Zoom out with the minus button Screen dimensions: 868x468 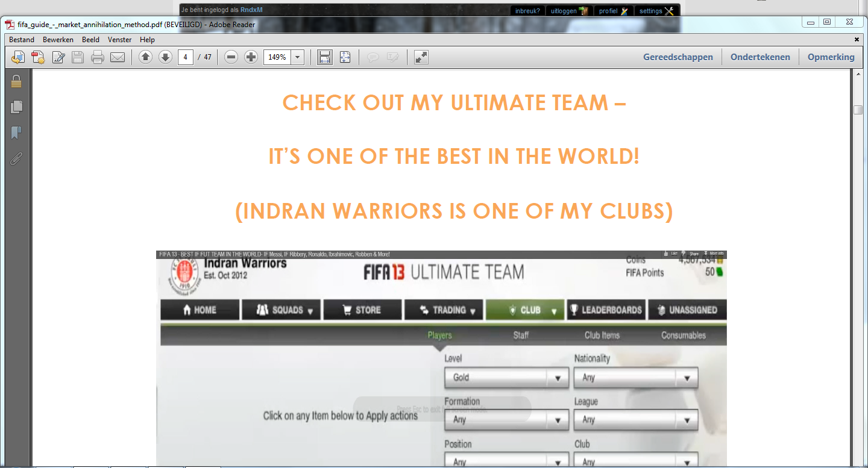tap(231, 57)
